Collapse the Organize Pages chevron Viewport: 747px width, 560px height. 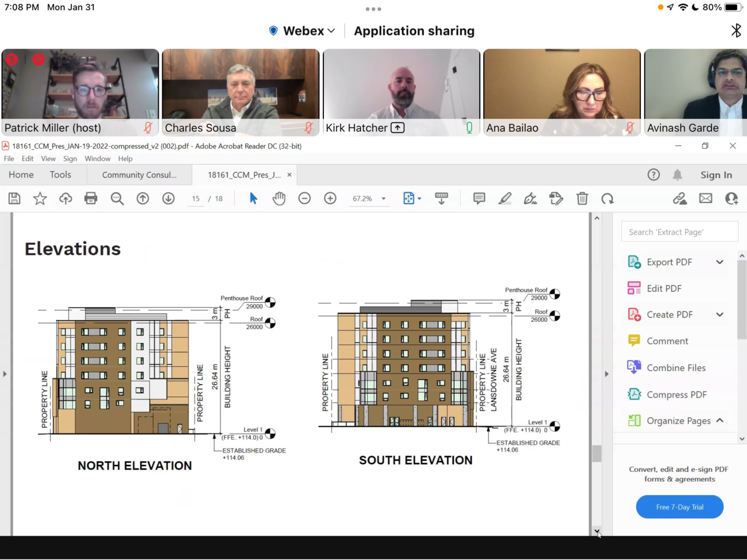(720, 421)
